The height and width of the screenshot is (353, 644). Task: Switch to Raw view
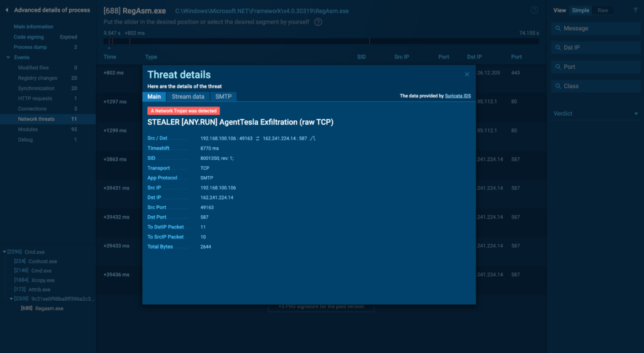pos(602,10)
